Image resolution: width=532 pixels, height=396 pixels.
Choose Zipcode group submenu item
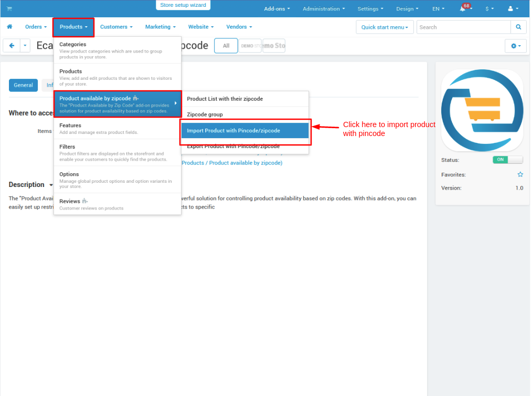point(245,114)
